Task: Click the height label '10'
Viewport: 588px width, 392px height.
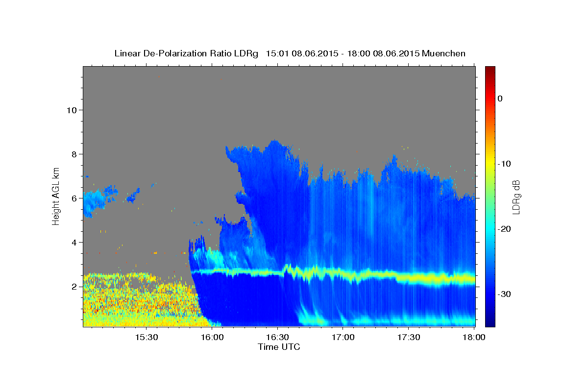Action: (x=72, y=110)
